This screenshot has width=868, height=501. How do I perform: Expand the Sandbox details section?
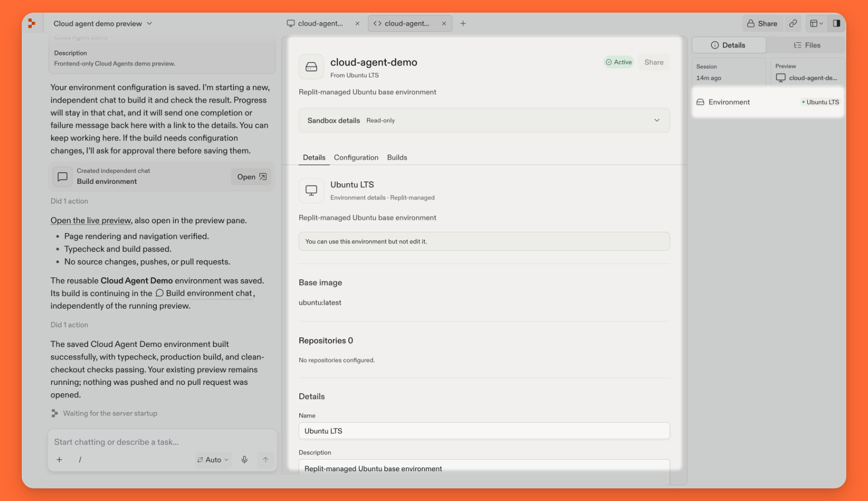(x=484, y=120)
